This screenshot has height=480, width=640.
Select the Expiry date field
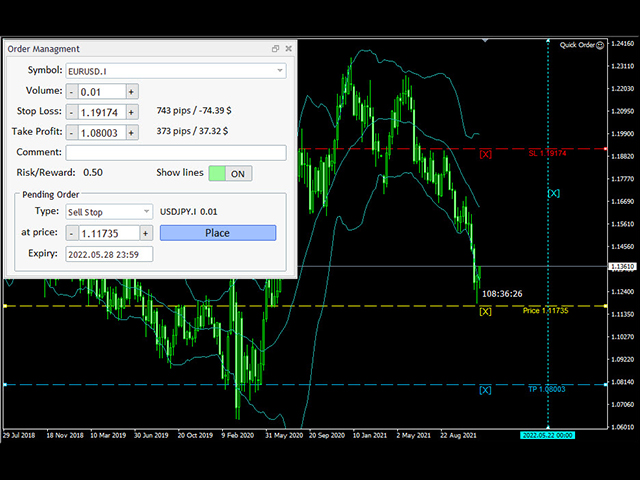click(108, 254)
